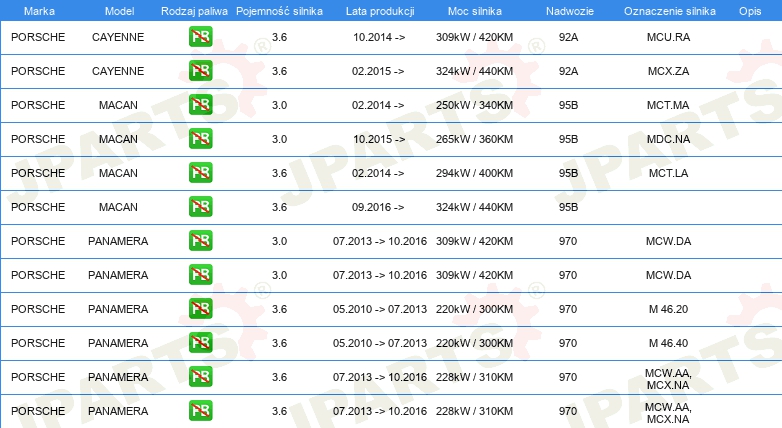Click the fuel icon for the Macan 09.2016 row
This screenshot has height=428, width=782.
200,206
